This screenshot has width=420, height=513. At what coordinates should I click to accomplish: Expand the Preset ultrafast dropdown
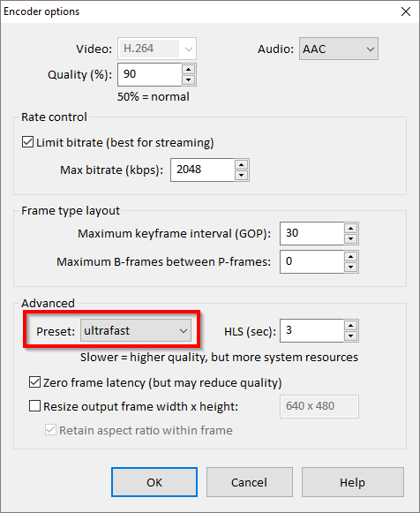point(136,331)
